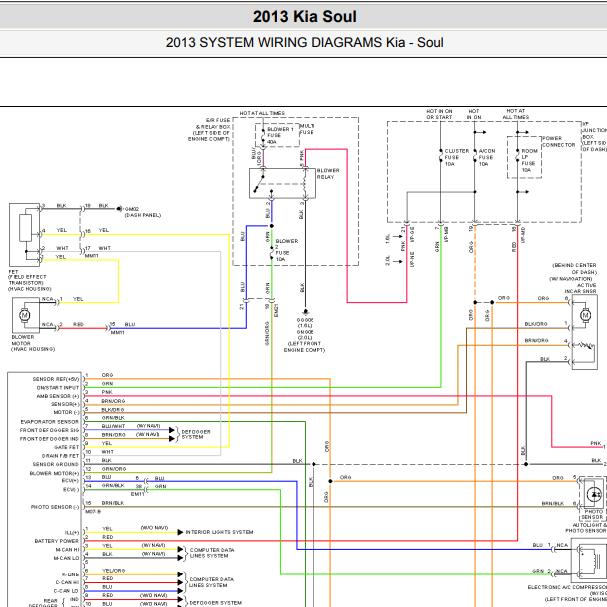
Task: Click the arrow pointing to Interior Lights System
Action: click(180, 532)
